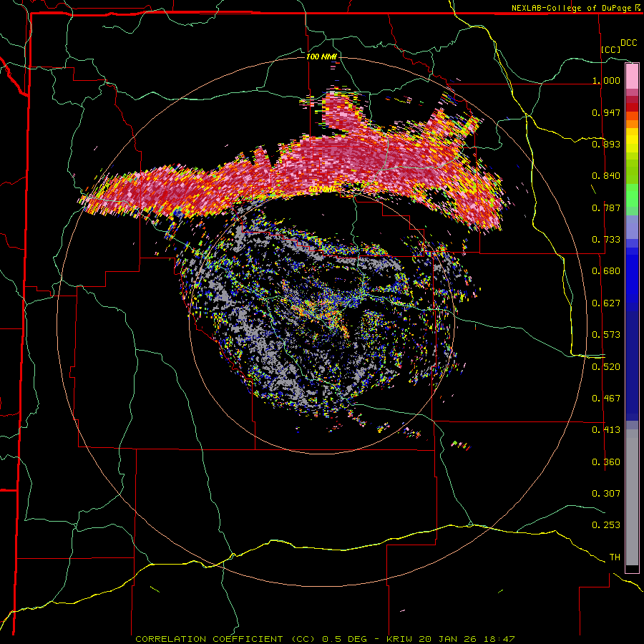The width and height of the screenshot is (644, 644).
Task: Select the 1.000 scale value
Action: 606,80
